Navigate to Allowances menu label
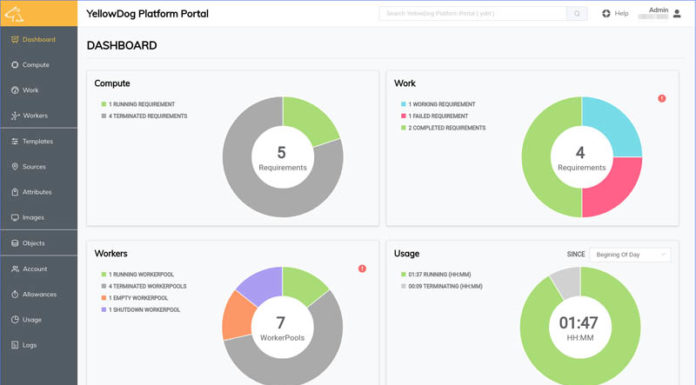The width and height of the screenshot is (696, 385). click(40, 294)
